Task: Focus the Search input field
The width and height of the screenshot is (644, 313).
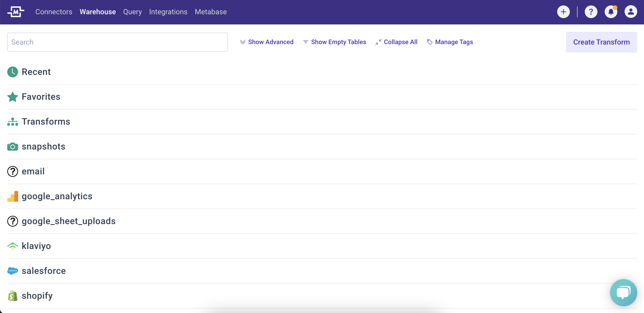Action: click(117, 42)
